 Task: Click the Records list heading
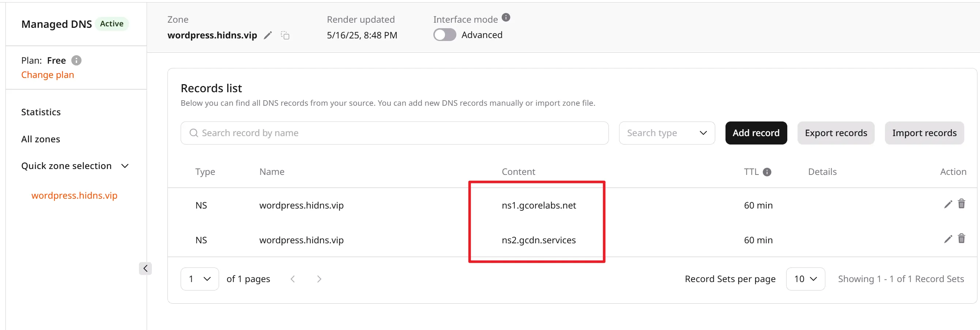click(211, 88)
